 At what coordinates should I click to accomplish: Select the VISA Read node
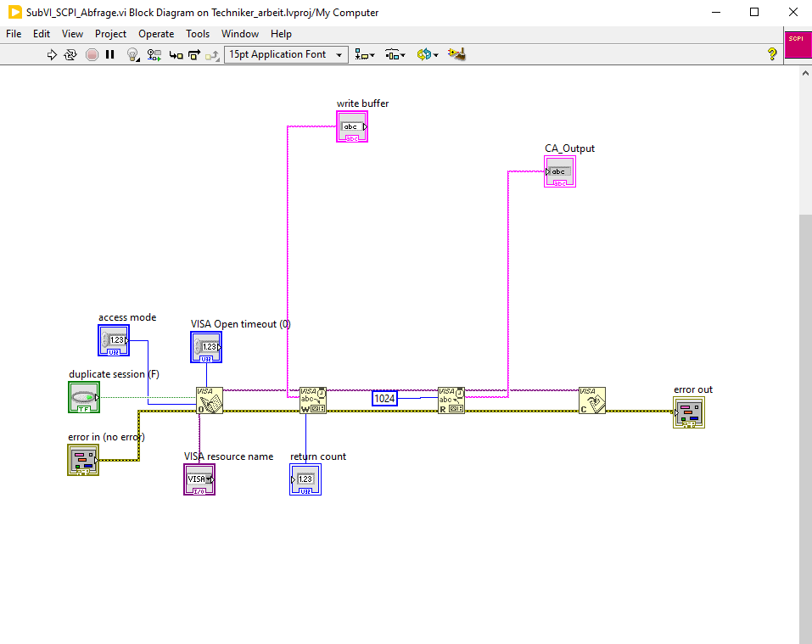coord(451,400)
